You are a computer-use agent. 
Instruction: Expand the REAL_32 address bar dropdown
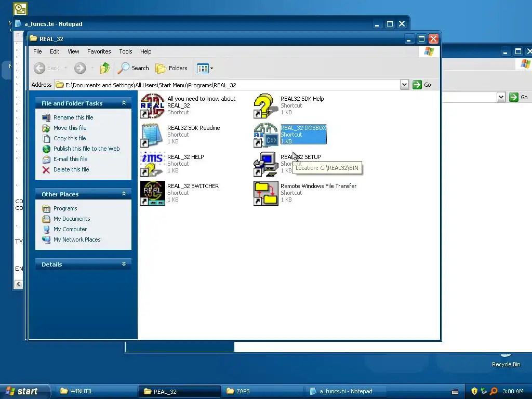[404, 85]
